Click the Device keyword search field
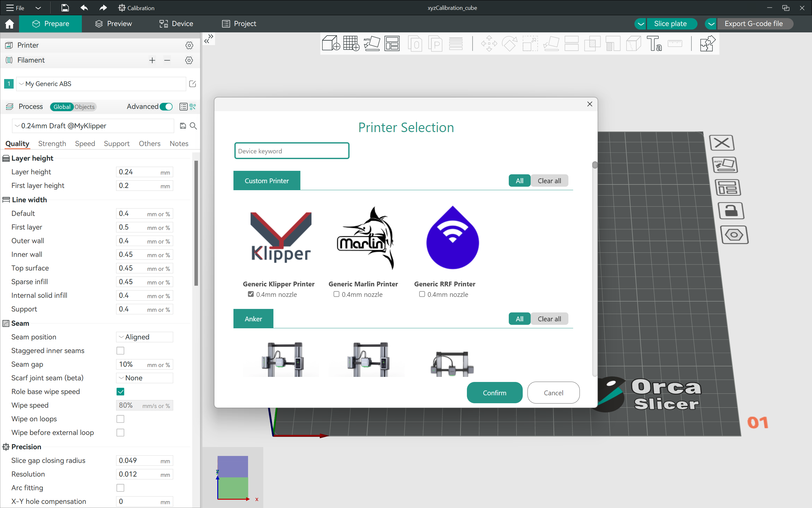Screen dimensions: 812x508 point(292,151)
